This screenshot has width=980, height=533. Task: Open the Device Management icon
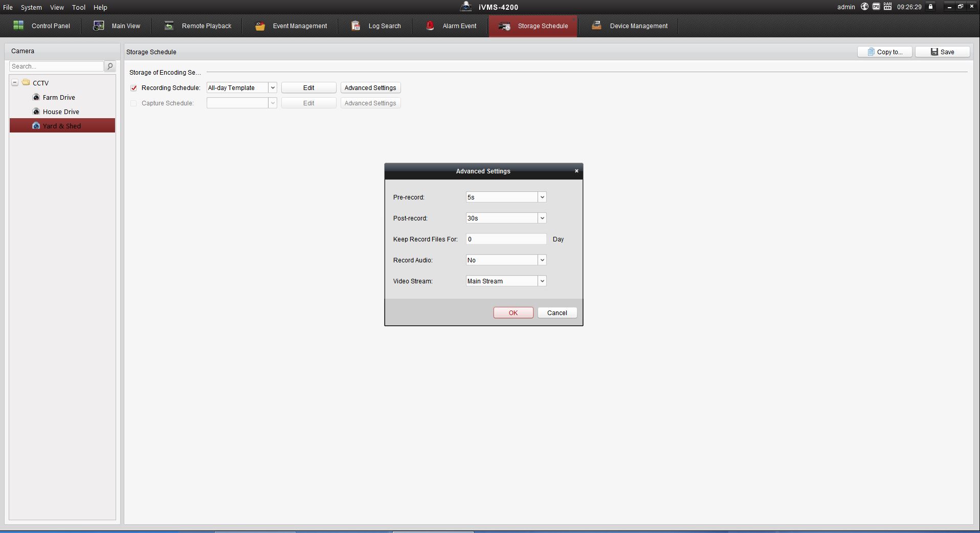(x=596, y=26)
